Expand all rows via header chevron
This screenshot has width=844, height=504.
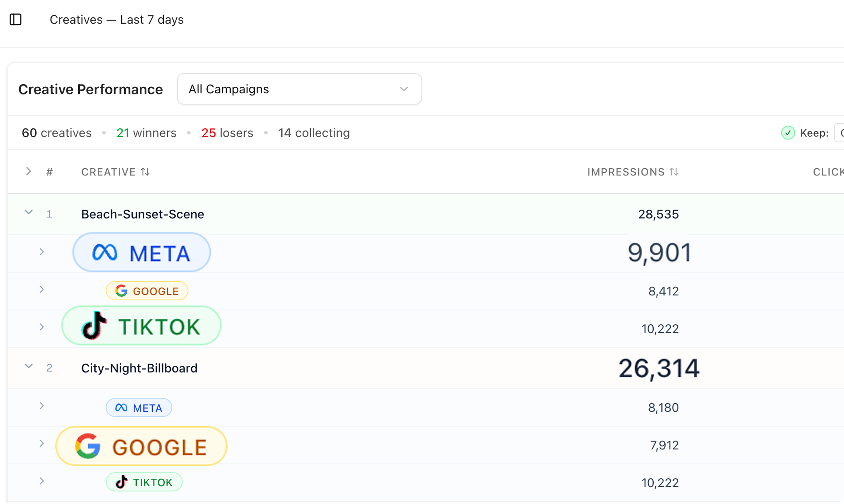click(28, 171)
